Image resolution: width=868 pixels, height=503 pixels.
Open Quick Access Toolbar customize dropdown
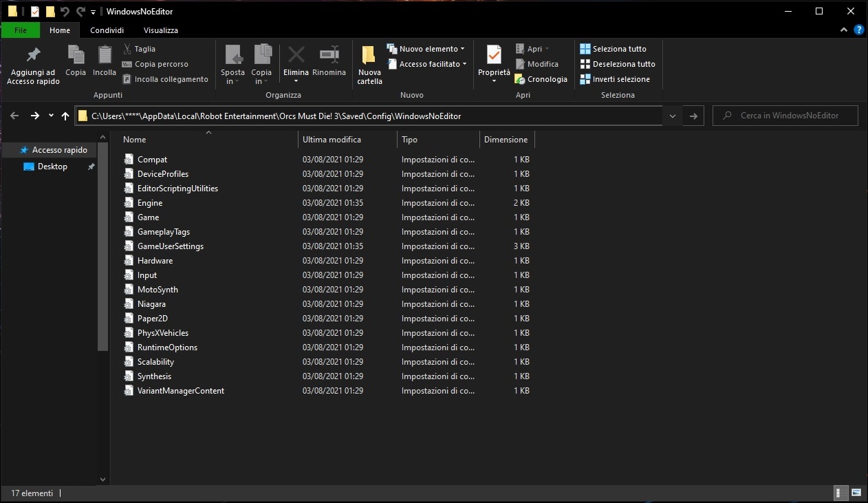(93, 12)
